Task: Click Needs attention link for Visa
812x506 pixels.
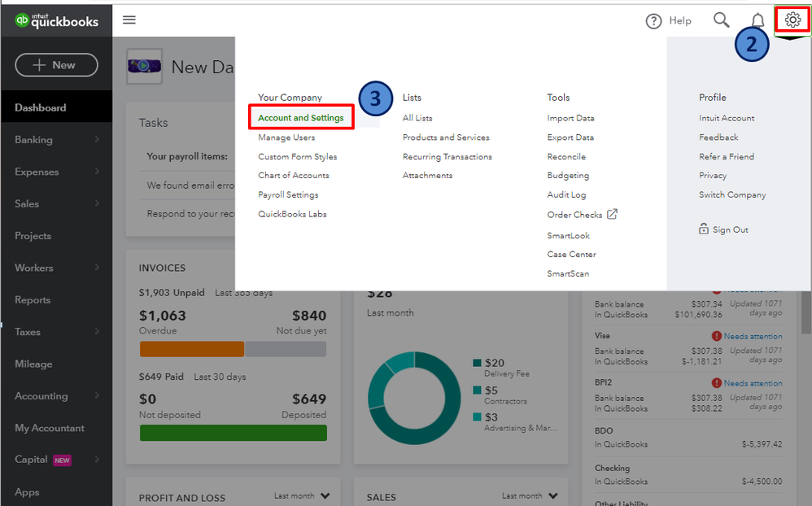Action: [753, 337]
